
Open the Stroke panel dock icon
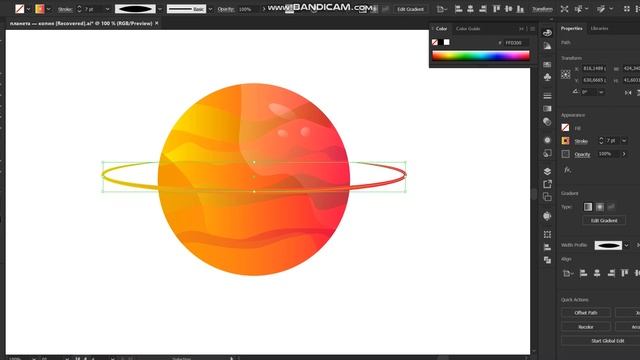click(x=547, y=96)
